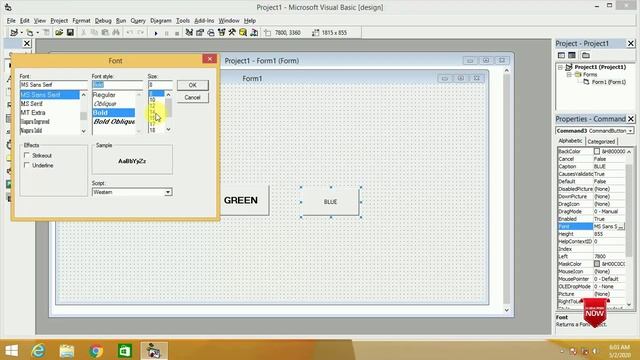This screenshot has height=360, width=640.
Task: Open File Explorer from the taskbar
Action: click(67, 351)
